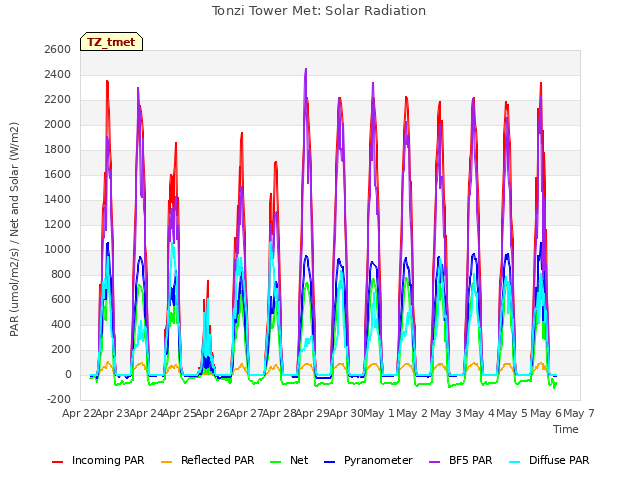Viewport: 640px width, 480px height.
Task: Click the 1000 y-axis tick label
Action: pyautogui.click(x=58, y=249)
